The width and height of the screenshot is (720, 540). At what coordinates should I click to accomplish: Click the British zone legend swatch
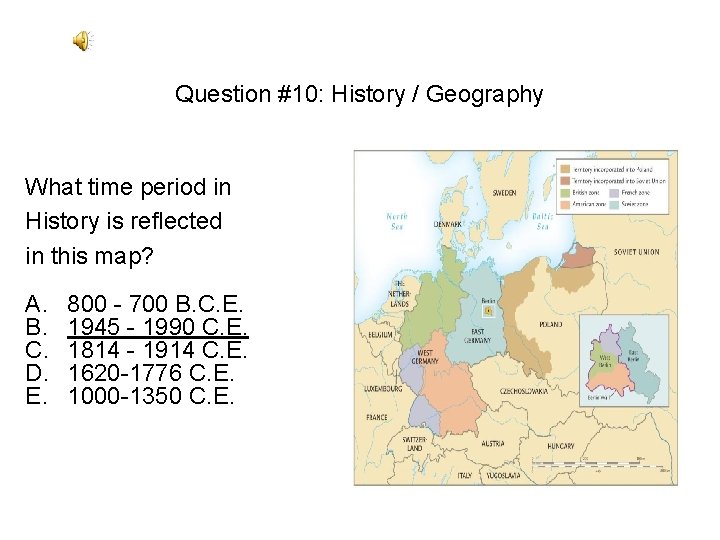[565, 192]
